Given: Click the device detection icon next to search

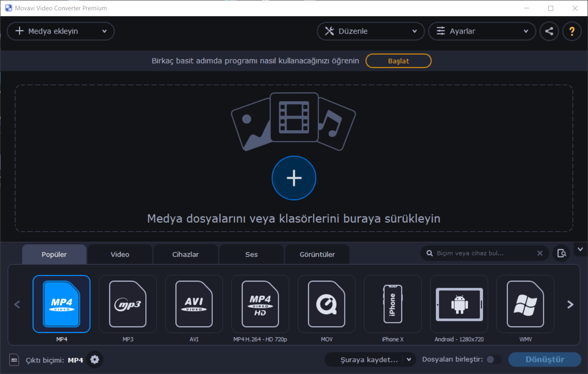Looking at the screenshot, I should pyautogui.click(x=561, y=253).
